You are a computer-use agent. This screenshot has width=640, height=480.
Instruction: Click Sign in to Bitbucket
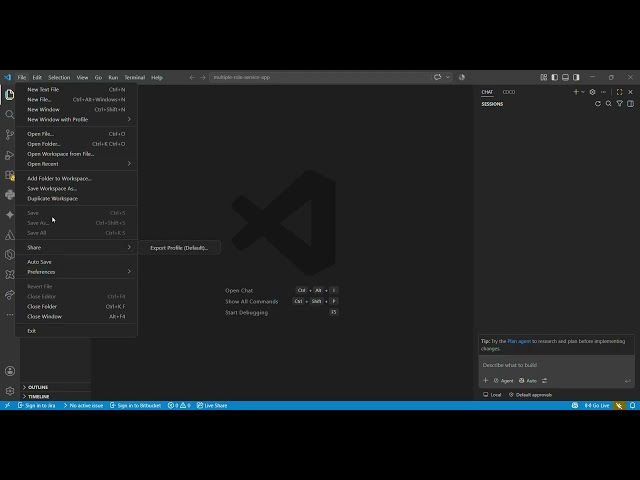click(x=135, y=405)
